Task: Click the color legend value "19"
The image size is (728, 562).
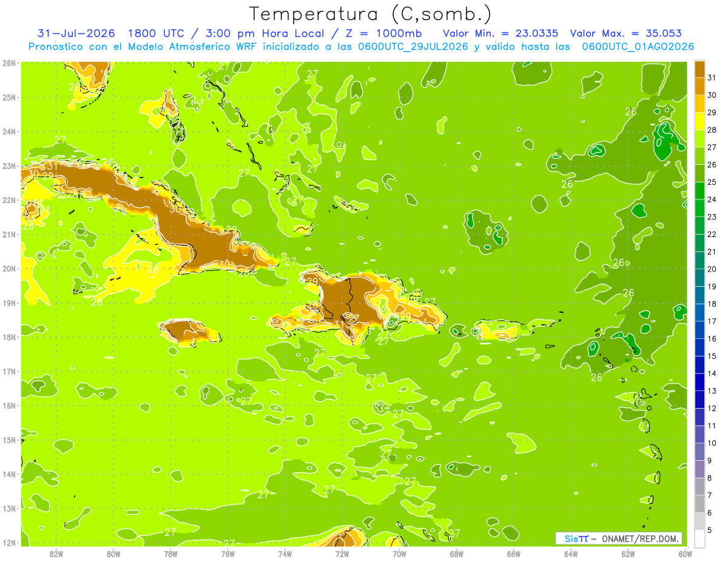Action: 712,287
